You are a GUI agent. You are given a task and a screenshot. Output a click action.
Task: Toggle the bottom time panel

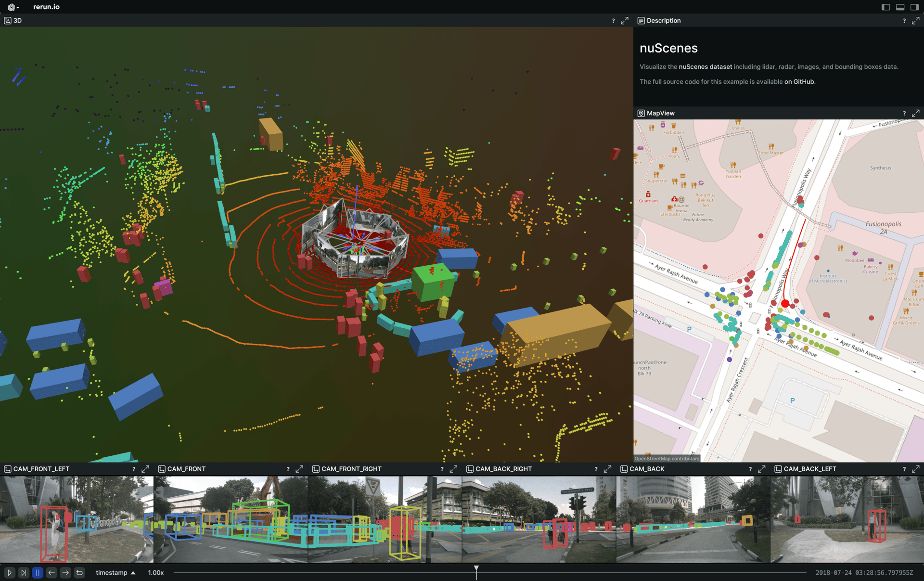pyautogui.click(x=900, y=7)
